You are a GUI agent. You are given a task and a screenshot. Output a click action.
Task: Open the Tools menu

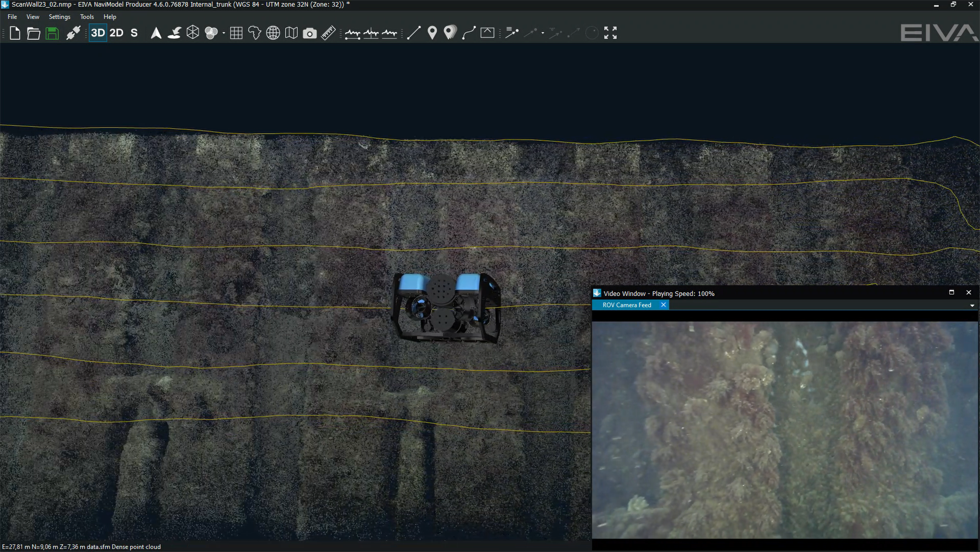click(x=87, y=17)
